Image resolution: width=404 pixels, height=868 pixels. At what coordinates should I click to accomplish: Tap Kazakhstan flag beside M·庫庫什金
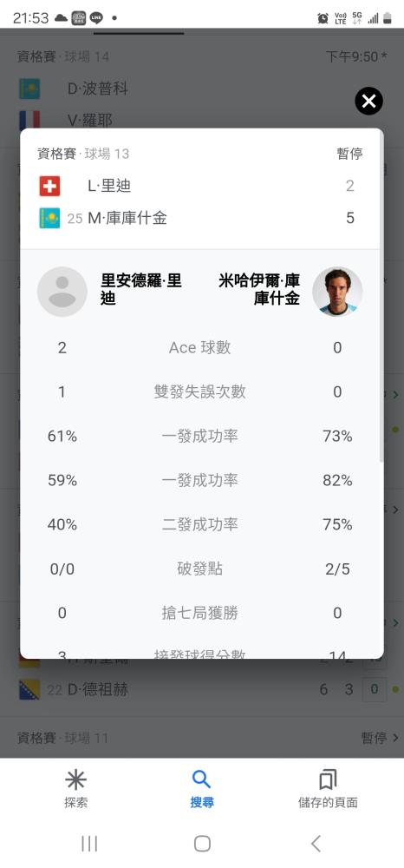coord(49,218)
